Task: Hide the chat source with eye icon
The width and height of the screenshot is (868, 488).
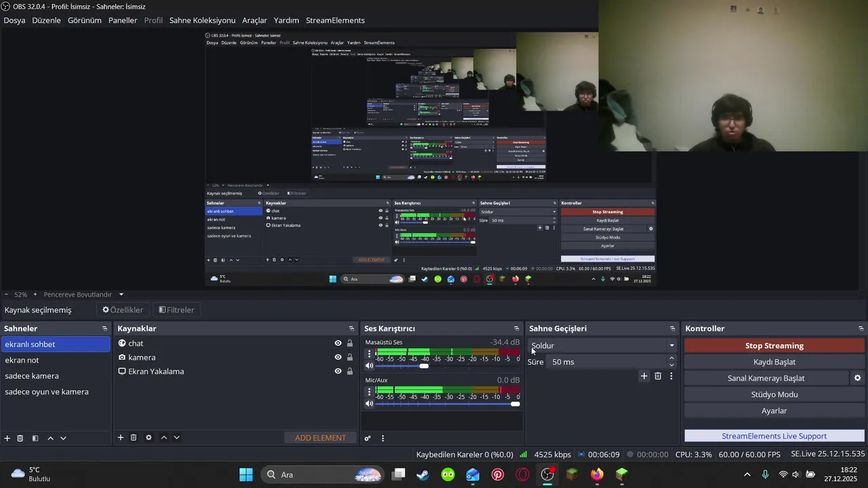Action: tap(338, 343)
